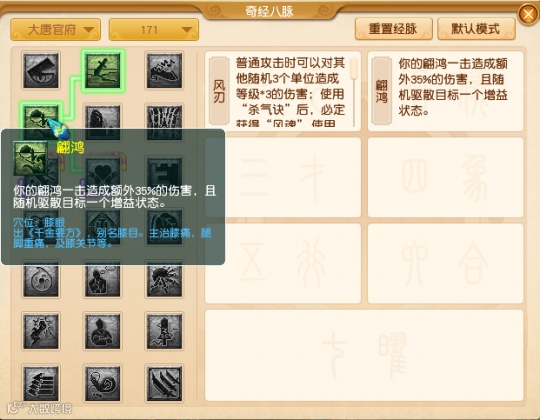Select the punching fist skill icon

point(41,331)
